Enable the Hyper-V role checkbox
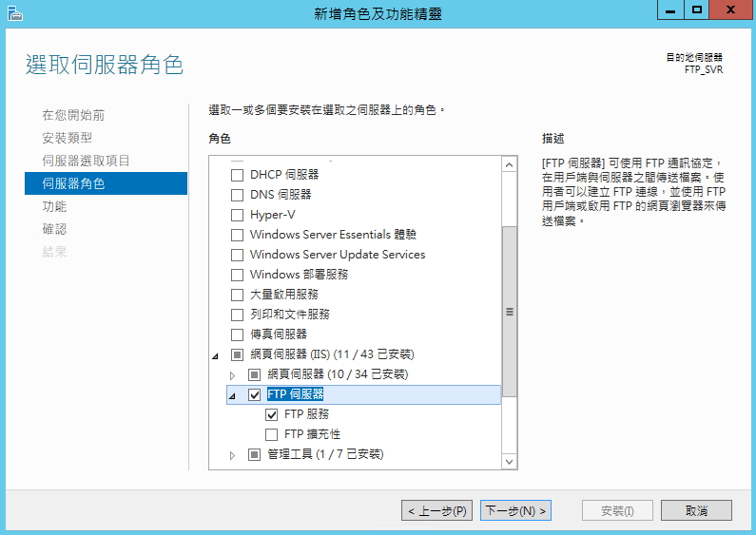 point(237,215)
